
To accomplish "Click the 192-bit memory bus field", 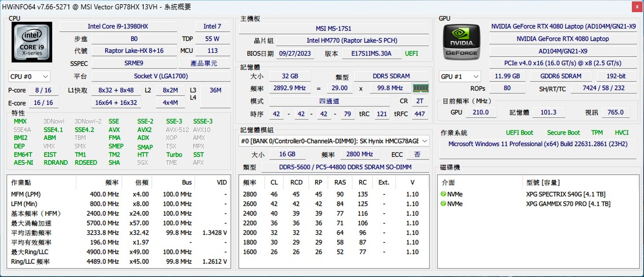I will [616, 76].
